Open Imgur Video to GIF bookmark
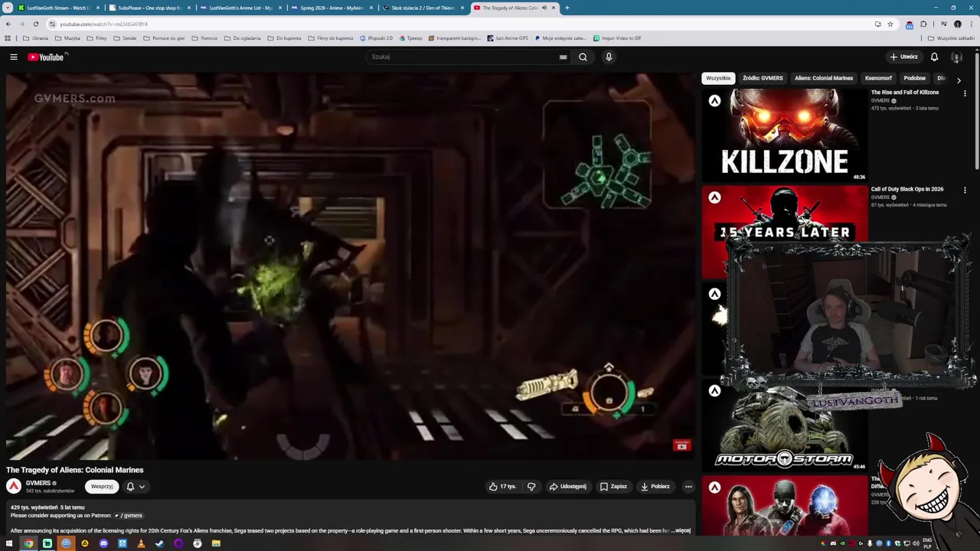980x551 pixels. point(616,37)
